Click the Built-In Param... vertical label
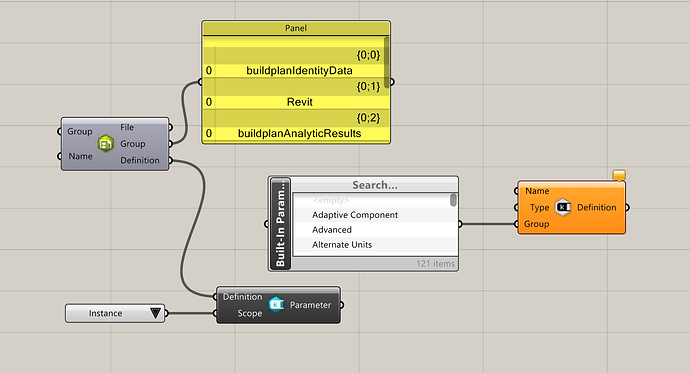Viewport: 690px width, 373px height. coord(280,223)
